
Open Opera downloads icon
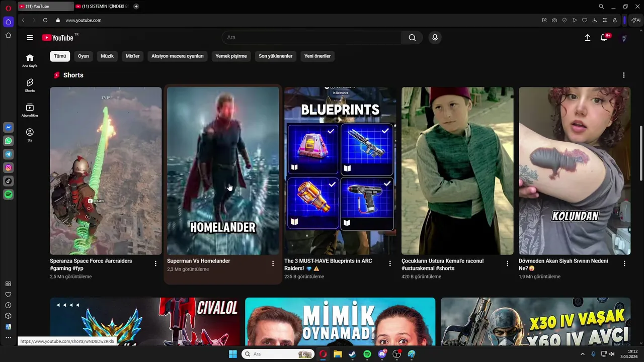coord(595,20)
